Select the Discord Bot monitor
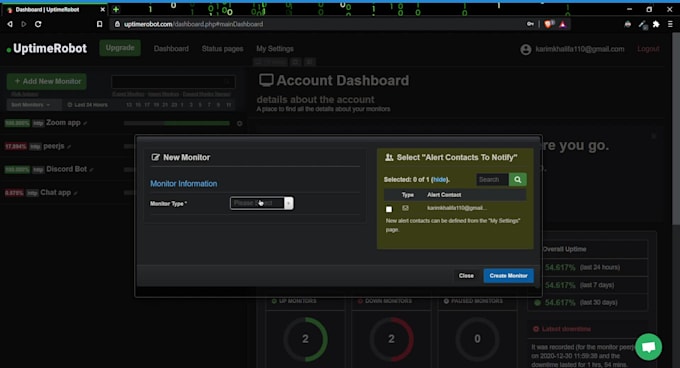This screenshot has width=680, height=368. (67, 169)
